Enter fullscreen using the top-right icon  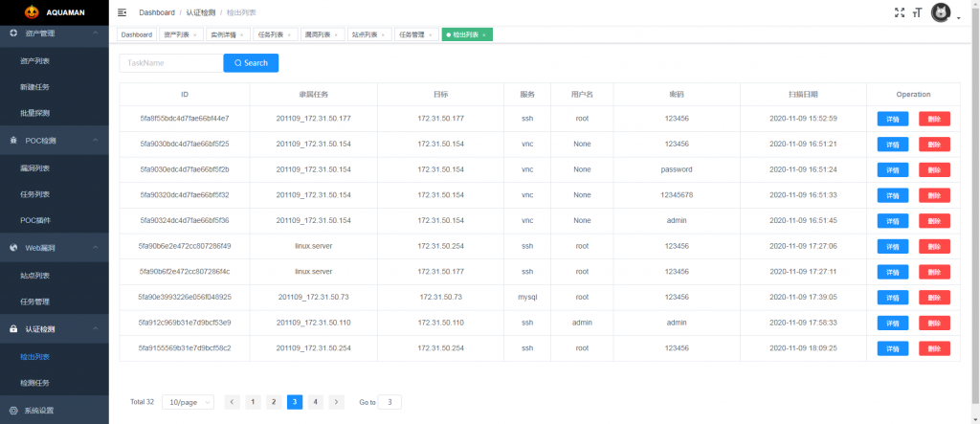coord(900,12)
